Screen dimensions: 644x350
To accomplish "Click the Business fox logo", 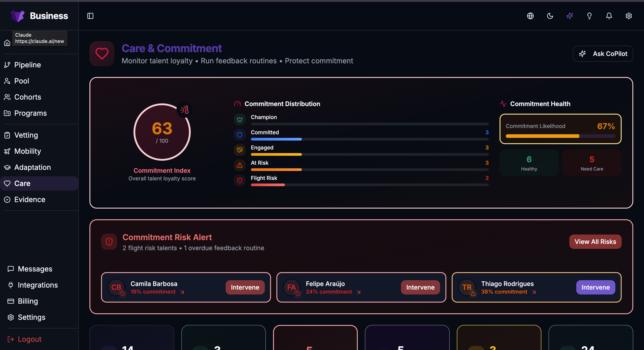I will click(x=17, y=15).
